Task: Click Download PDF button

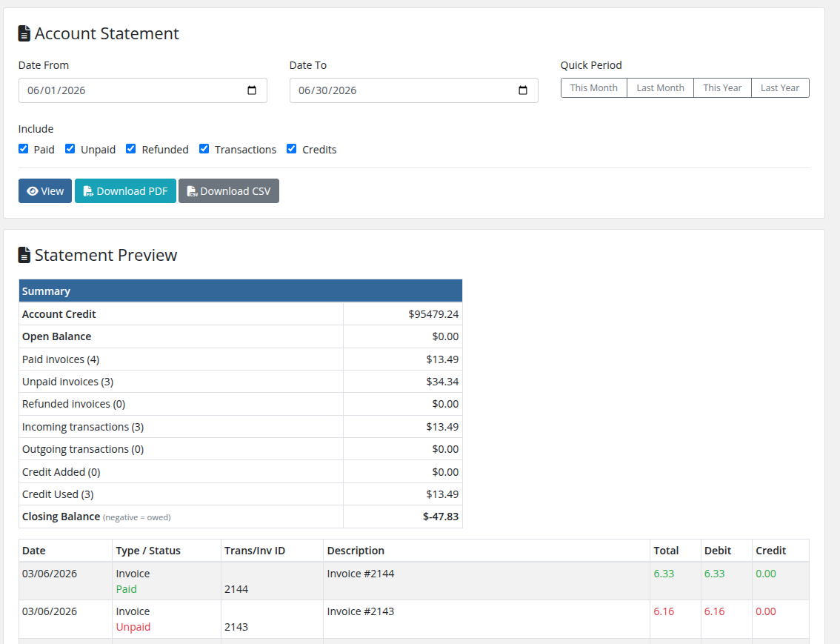Action: (125, 190)
